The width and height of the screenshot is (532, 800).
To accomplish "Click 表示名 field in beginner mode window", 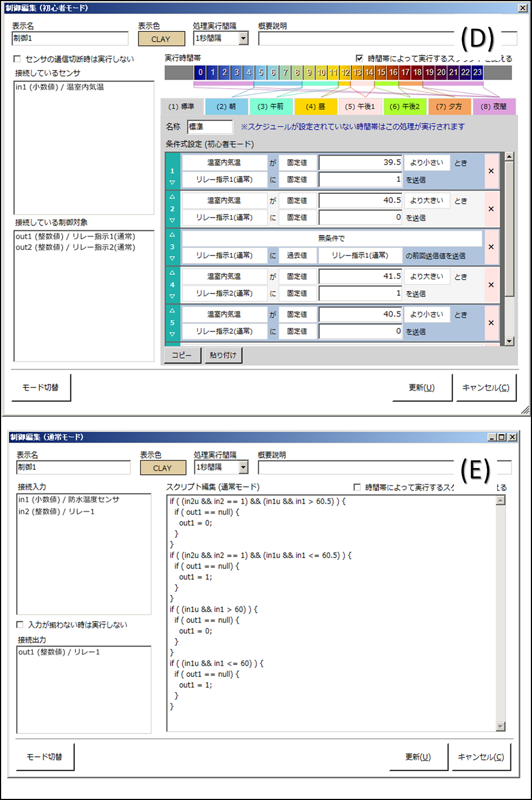I will tap(70, 38).
